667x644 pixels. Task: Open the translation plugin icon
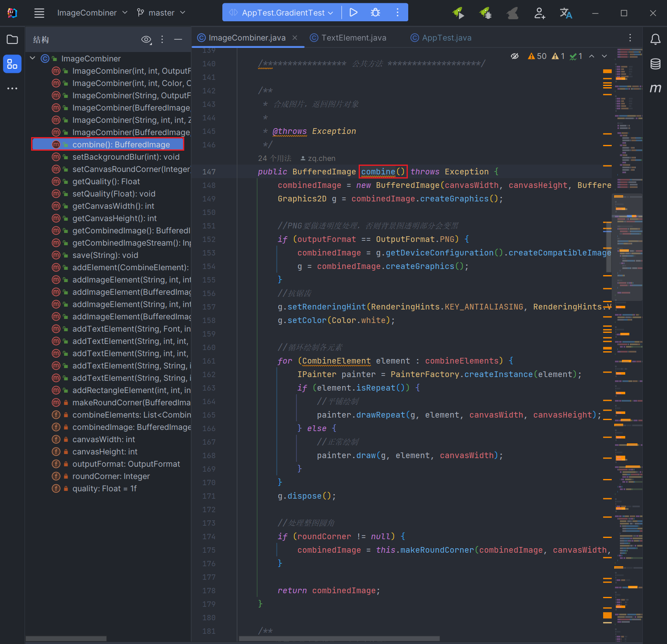pos(566,13)
